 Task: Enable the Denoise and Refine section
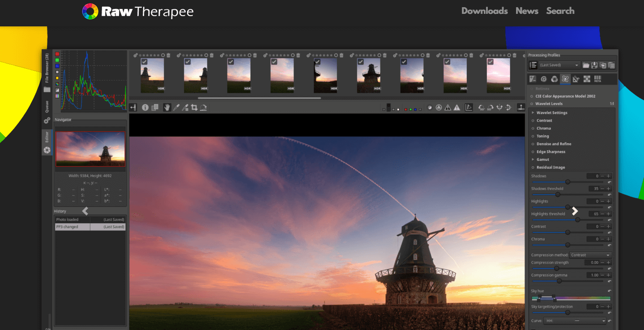coord(533,144)
